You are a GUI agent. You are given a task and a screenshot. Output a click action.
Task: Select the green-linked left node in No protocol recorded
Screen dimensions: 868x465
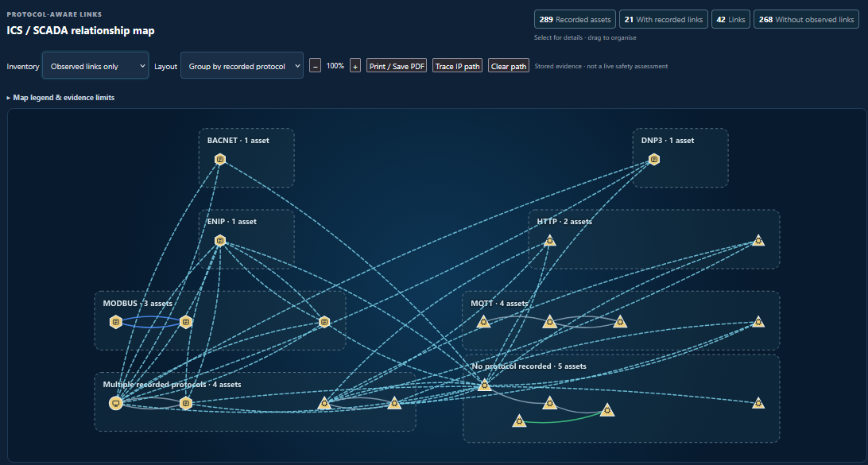coord(519,421)
